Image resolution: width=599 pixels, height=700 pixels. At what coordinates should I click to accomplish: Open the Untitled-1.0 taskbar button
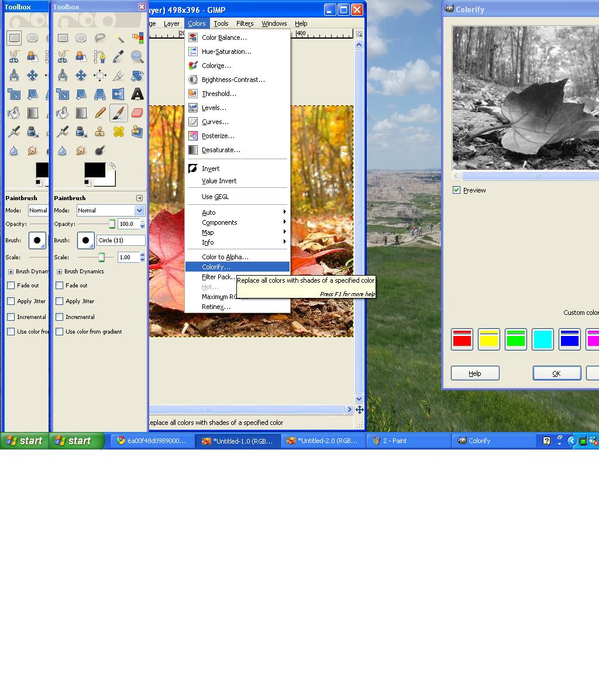237,441
